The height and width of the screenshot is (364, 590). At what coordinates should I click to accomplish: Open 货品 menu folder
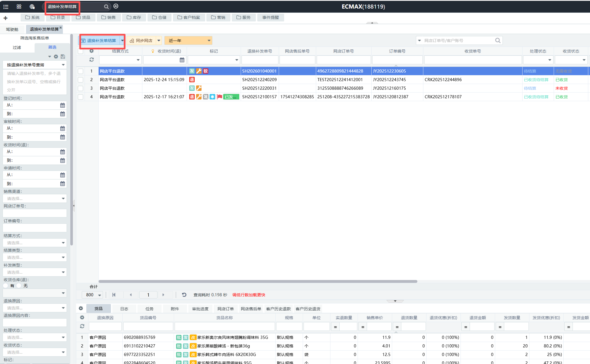coord(83,17)
